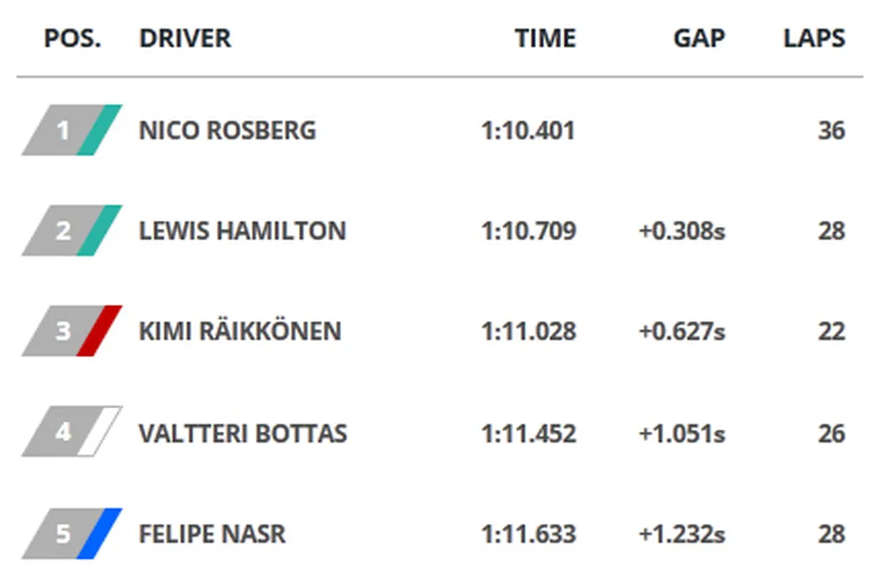
Task: Click Nasr's gap +1.232s
Action: pos(681,534)
